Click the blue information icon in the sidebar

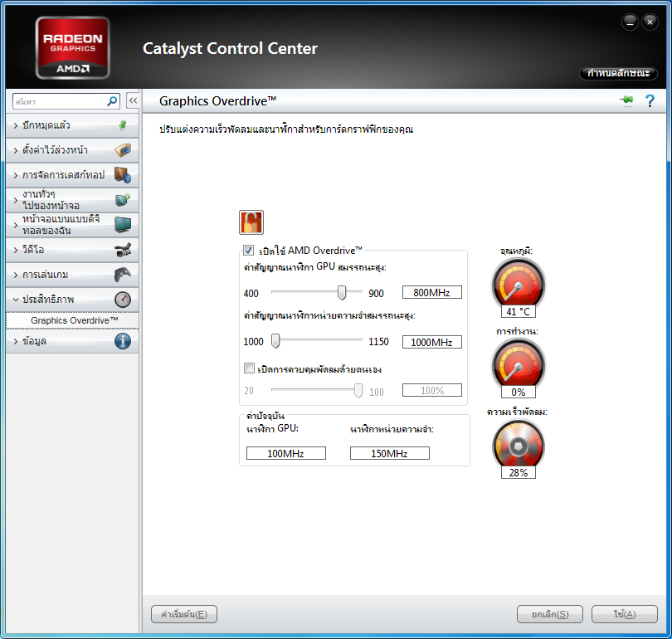point(123,341)
